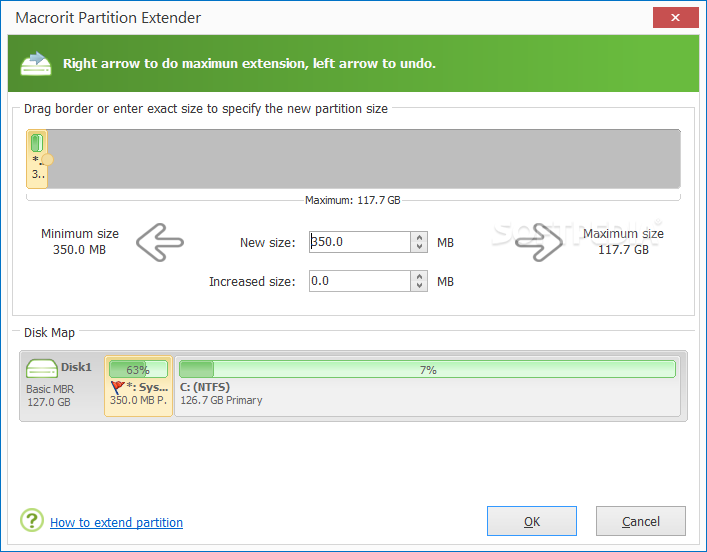Select the C: (NTFS) partition in Disk Map
Screen dimensions: 707x552
point(427,386)
